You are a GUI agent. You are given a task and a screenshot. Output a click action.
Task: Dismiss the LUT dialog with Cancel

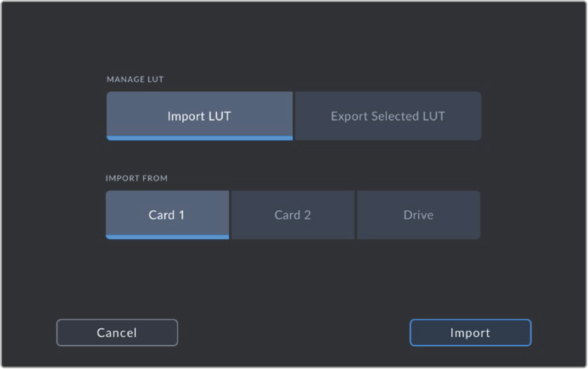coord(117,332)
